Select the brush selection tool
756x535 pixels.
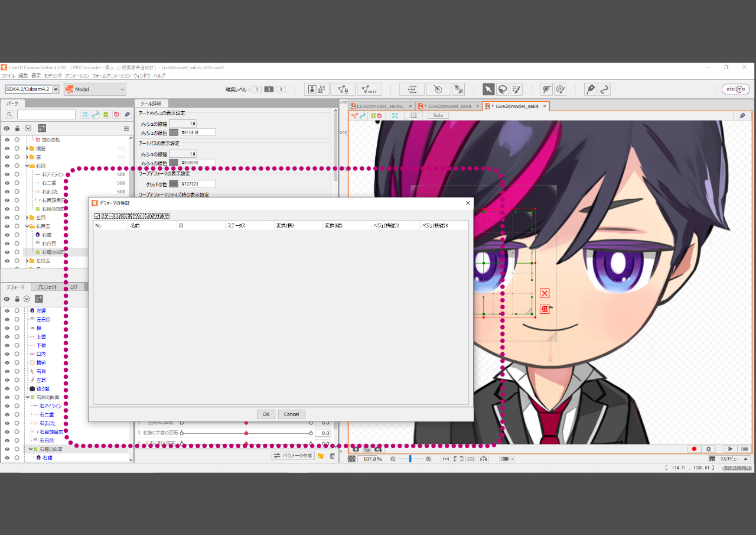pos(517,89)
